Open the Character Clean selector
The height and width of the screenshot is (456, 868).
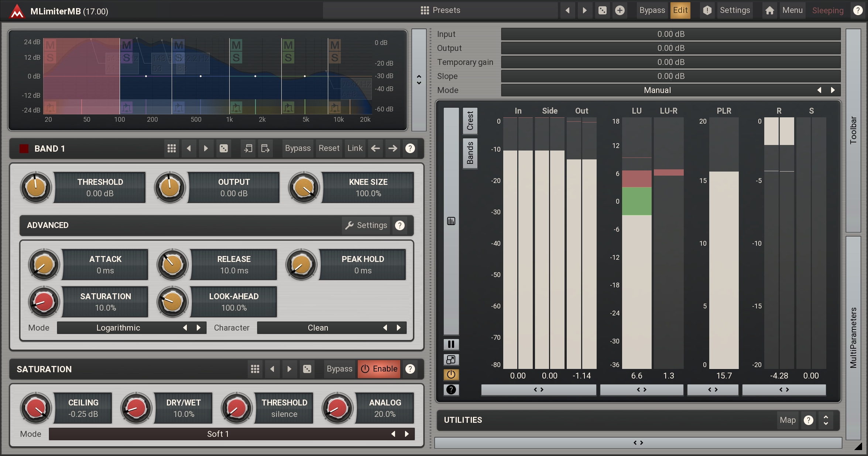318,328
